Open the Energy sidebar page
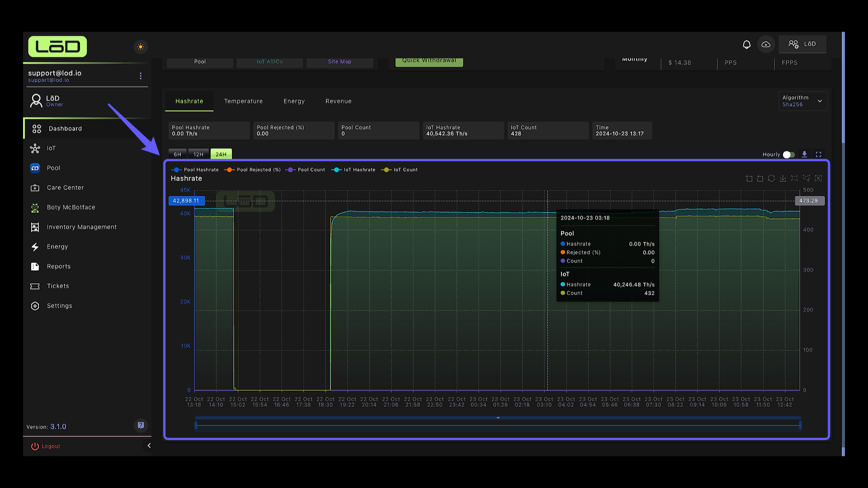 pyautogui.click(x=87, y=247)
